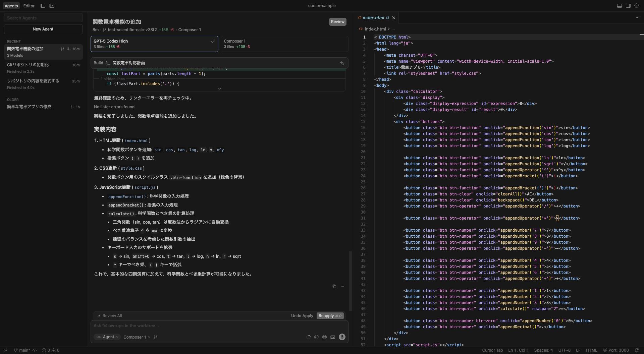This screenshot has height=354, width=644.
Task: Toggle the left sidebar panel visibility
Action: 43,6
